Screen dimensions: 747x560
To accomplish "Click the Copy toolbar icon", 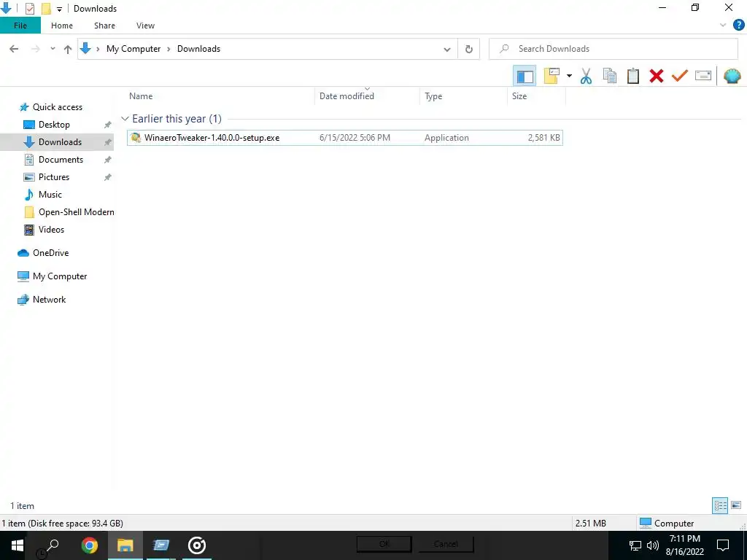I will click(x=609, y=76).
